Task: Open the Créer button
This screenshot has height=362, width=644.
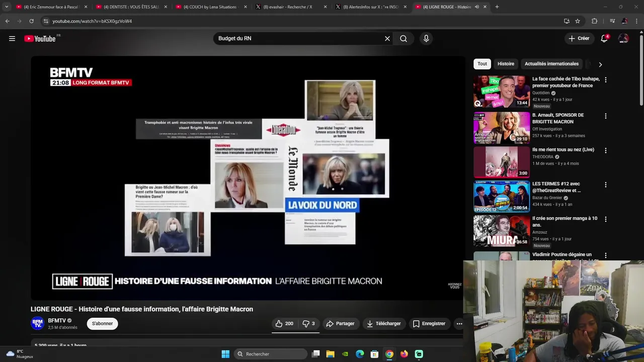Action: pyautogui.click(x=579, y=38)
